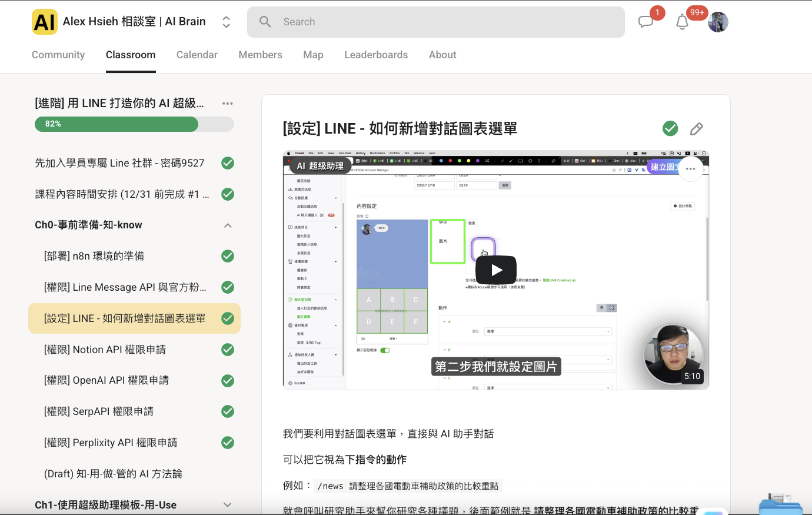Toggle lesson completion check next to title
This screenshot has width=812, height=515.
point(670,128)
